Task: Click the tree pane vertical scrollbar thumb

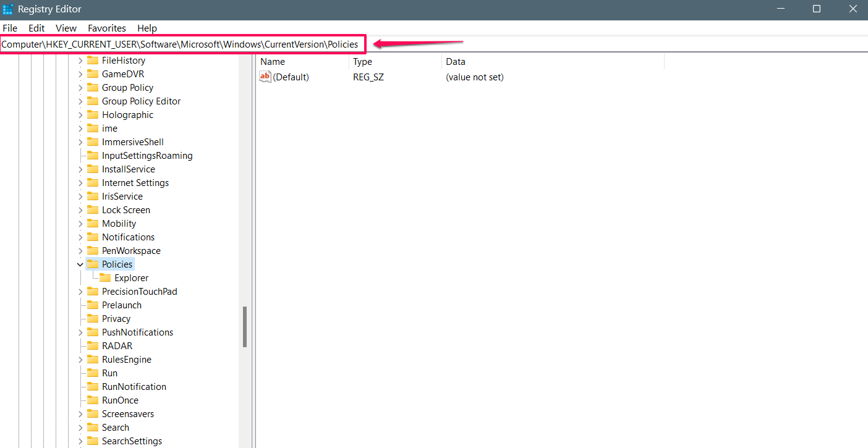Action: 245,327
